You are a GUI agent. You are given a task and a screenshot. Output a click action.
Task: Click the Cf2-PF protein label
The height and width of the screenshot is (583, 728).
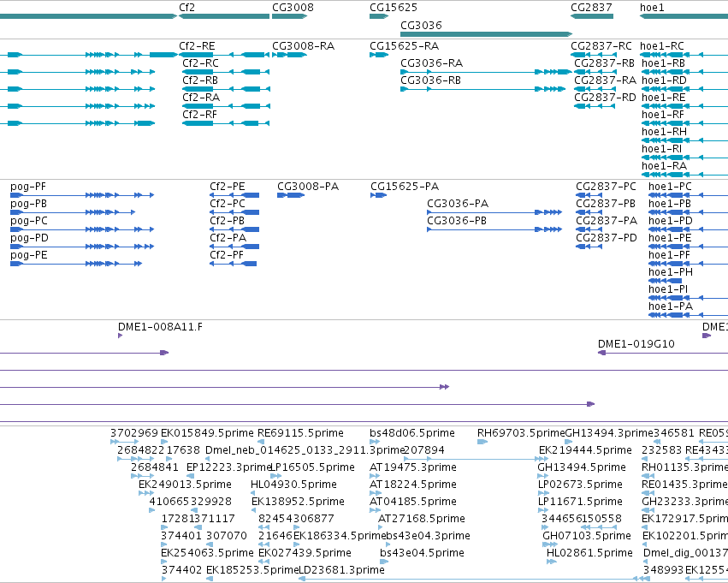click(227, 254)
